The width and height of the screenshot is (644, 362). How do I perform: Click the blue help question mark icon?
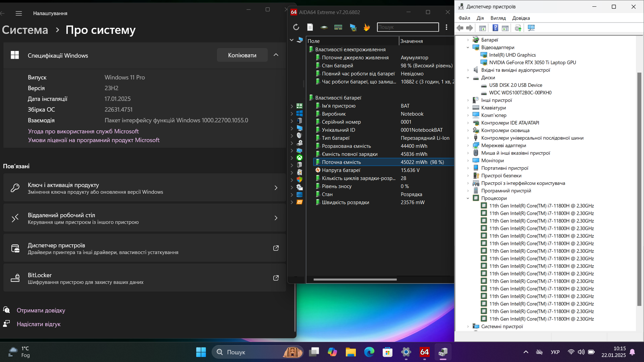[x=495, y=28]
